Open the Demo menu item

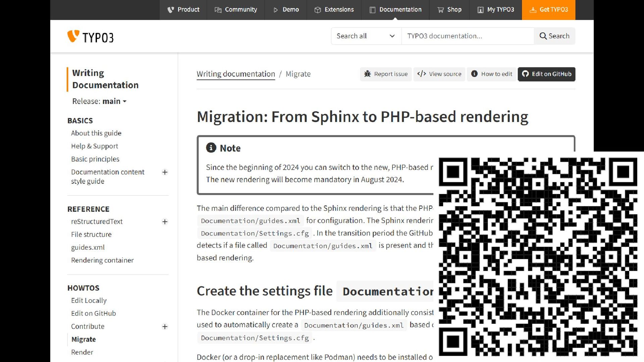point(286,10)
